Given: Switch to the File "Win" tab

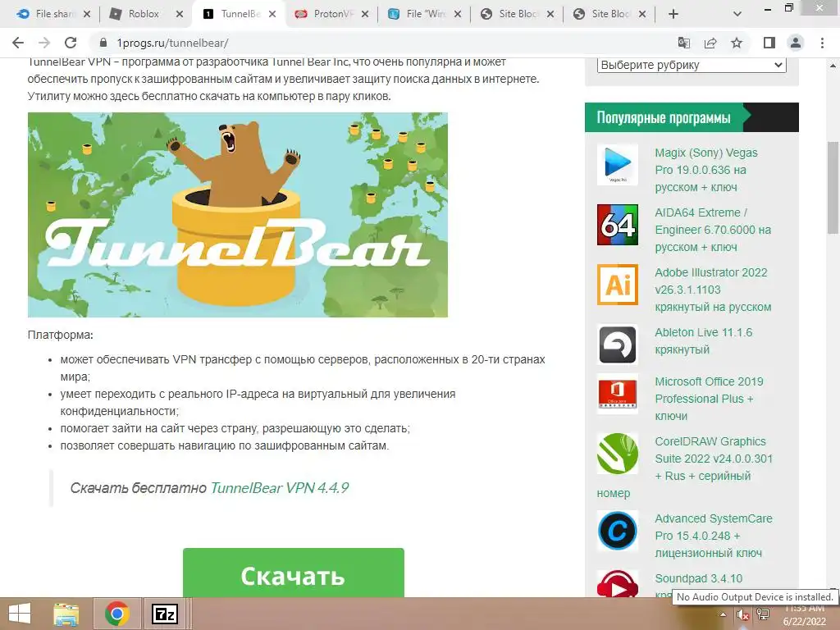Looking at the screenshot, I should click(421, 15).
